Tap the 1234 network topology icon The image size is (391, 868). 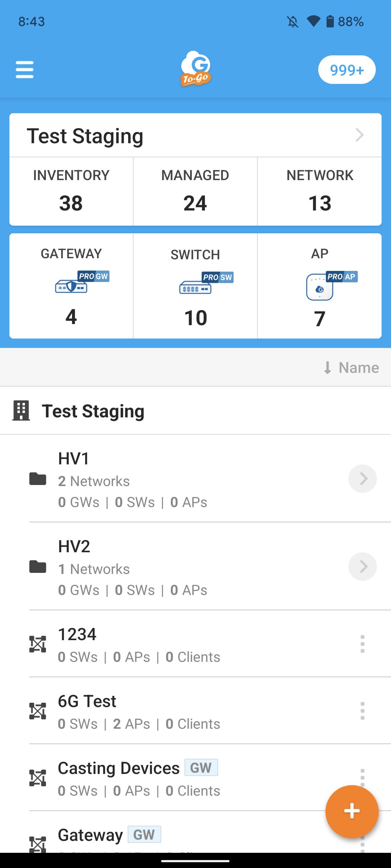pyautogui.click(x=38, y=644)
